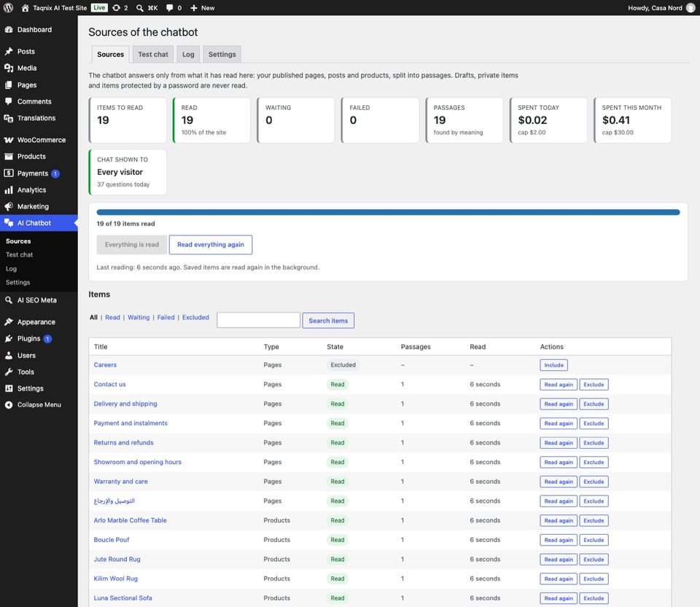Viewport: 700px width, 607px height.
Task: Switch to the Test chat tab
Action: click(153, 55)
